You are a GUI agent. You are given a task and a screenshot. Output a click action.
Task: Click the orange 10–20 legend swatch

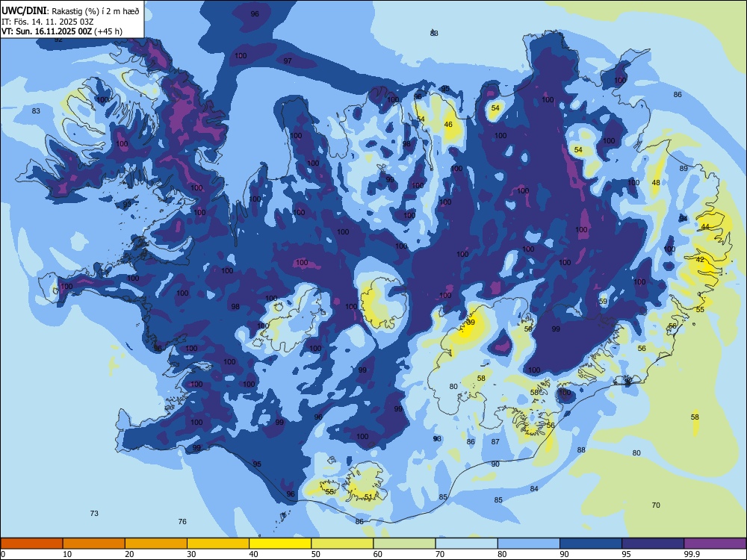[94, 544]
